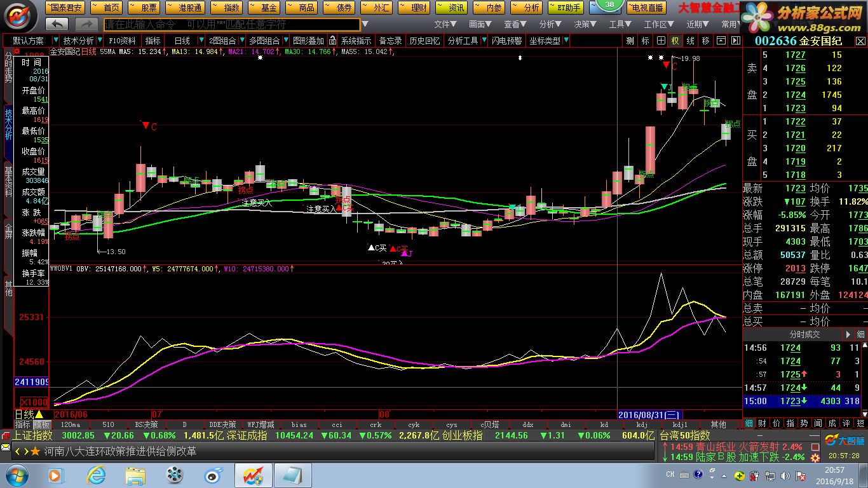Click the 电视直播 live TV button
Viewport: 868px width, 488px height.
[x=646, y=8]
